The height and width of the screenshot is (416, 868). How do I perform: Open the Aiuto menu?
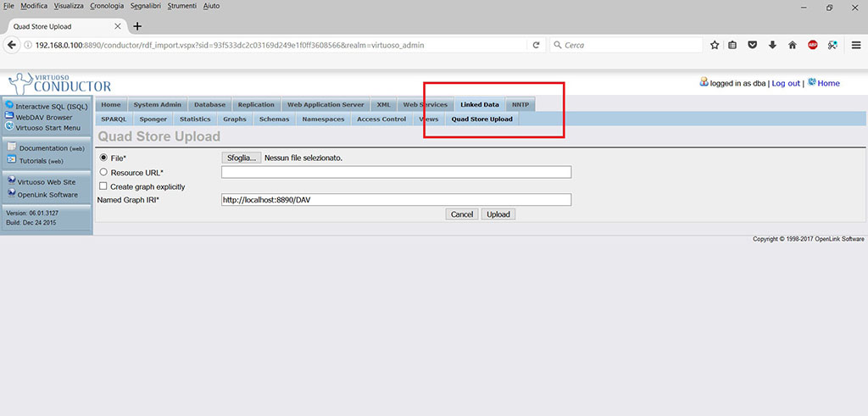coord(211,6)
